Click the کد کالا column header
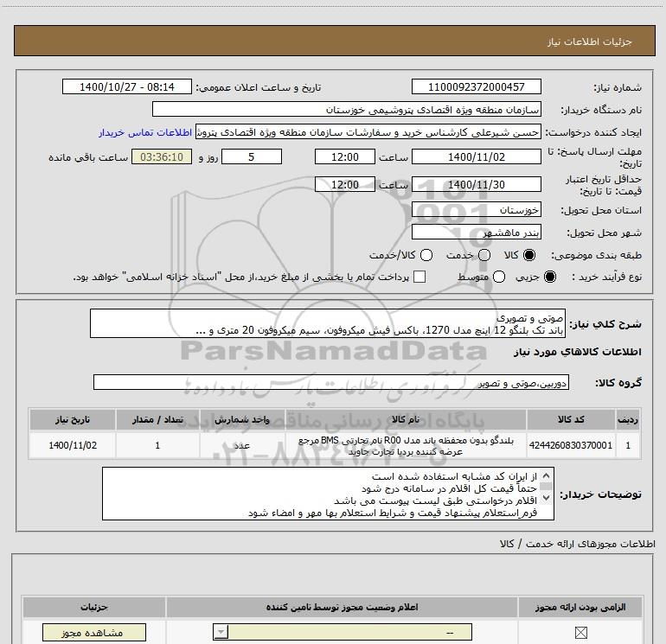The width and height of the screenshot is (666, 644). [x=571, y=419]
